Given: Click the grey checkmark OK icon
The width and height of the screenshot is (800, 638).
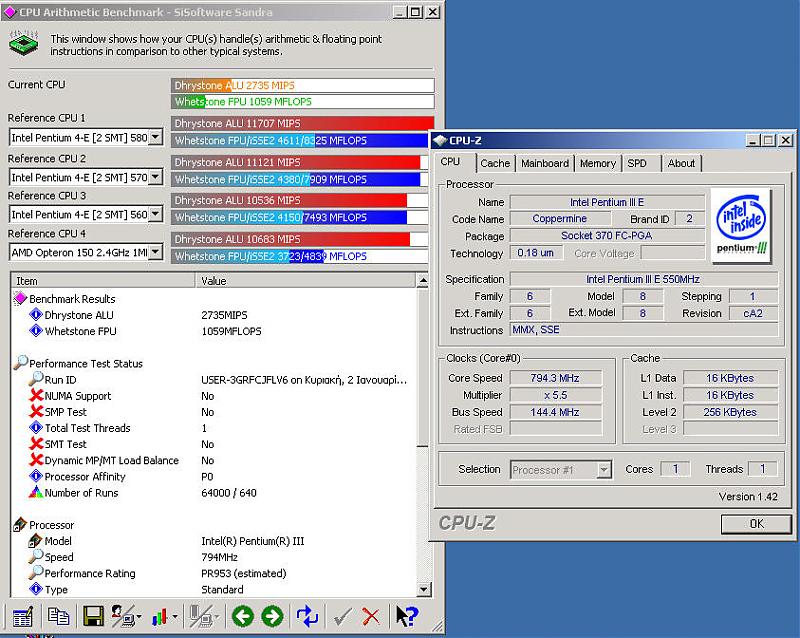Looking at the screenshot, I should pos(342,617).
